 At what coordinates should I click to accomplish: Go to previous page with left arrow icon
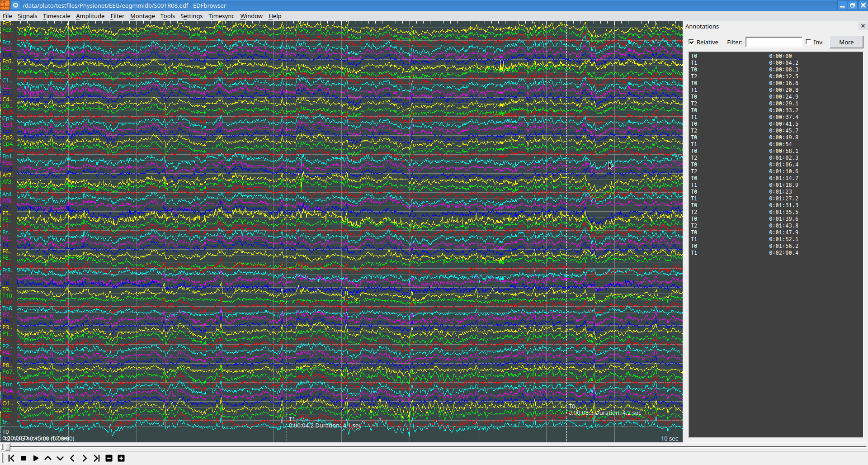tap(72, 458)
